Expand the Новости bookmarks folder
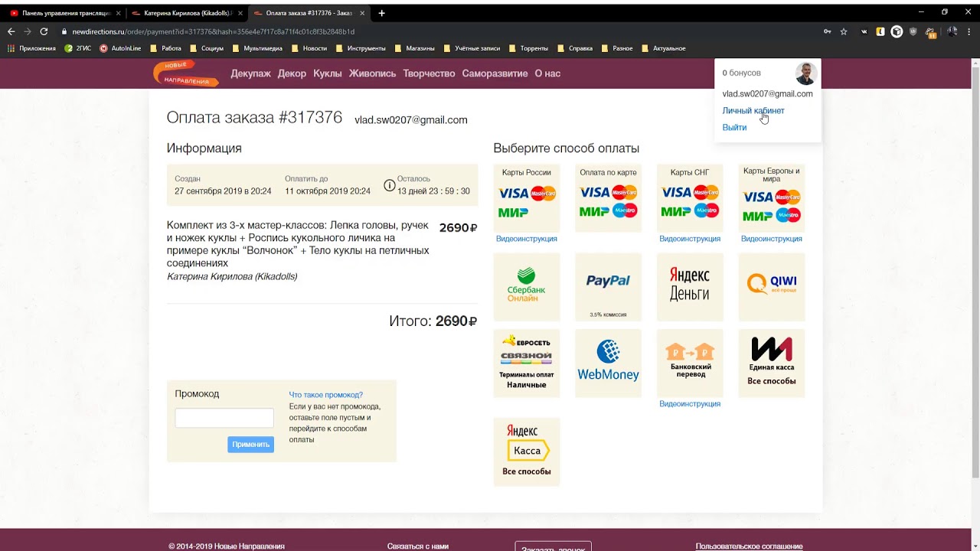 tap(309, 48)
